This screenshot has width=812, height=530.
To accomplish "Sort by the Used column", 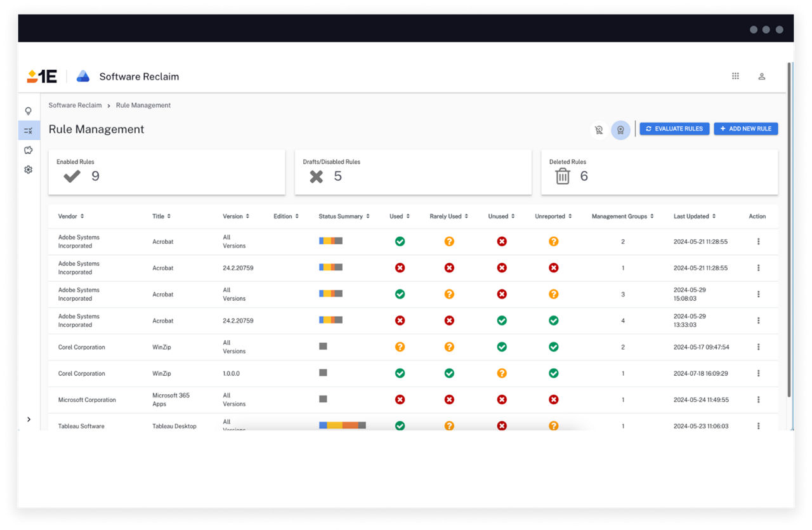I will [x=400, y=216].
